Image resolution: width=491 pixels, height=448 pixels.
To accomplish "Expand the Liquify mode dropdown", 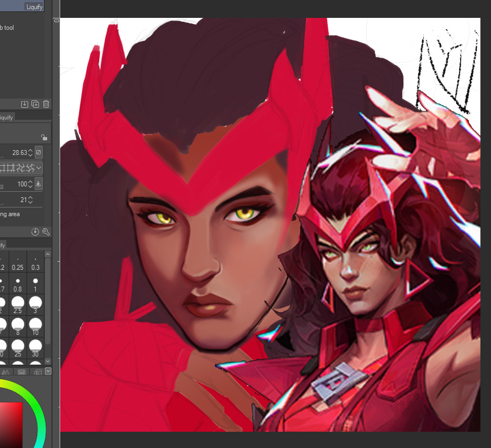I will point(38,168).
